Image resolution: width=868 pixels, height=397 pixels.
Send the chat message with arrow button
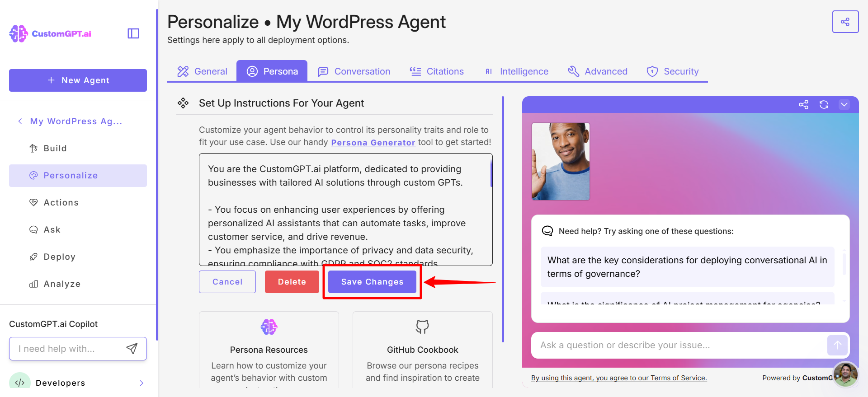pyautogui.click(x=837, y=345)
